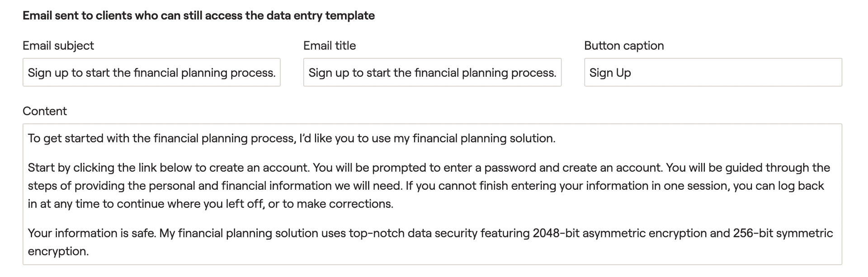The image size is (868, 277).
Task: Click the Email subject label
Action: [x=58, y=46]
